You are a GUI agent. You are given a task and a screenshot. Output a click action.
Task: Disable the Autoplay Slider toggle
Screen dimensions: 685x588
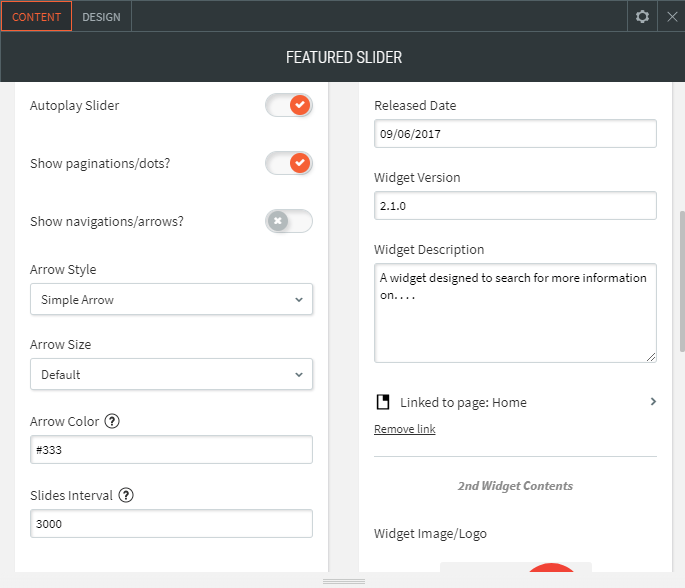click(x=289, y=105)
